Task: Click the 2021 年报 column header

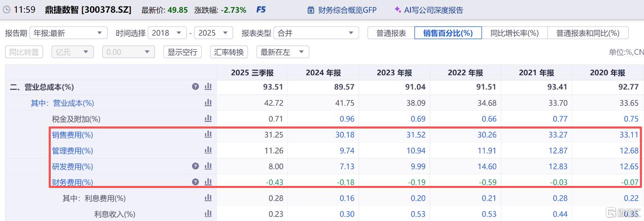Action: pyautogui.click(x=536, y=73)
